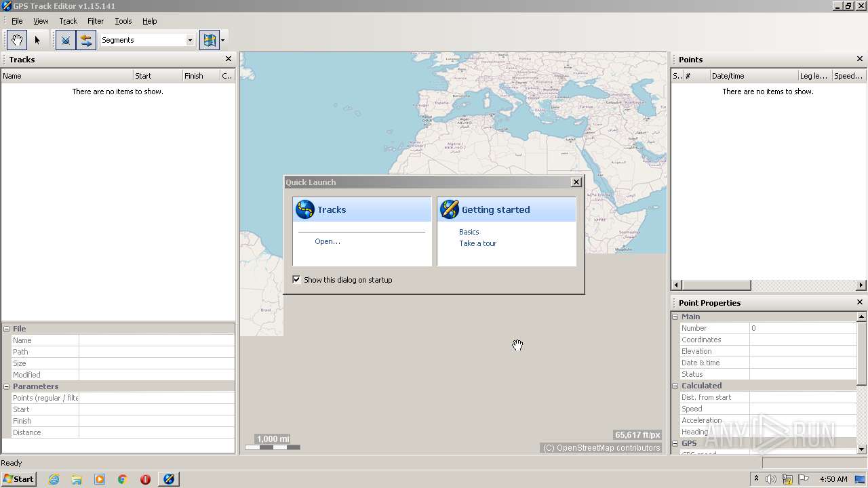Screen dimensions: 868x488
Task: Collapse the Parameters property group
Action: (x=7, y=386)
